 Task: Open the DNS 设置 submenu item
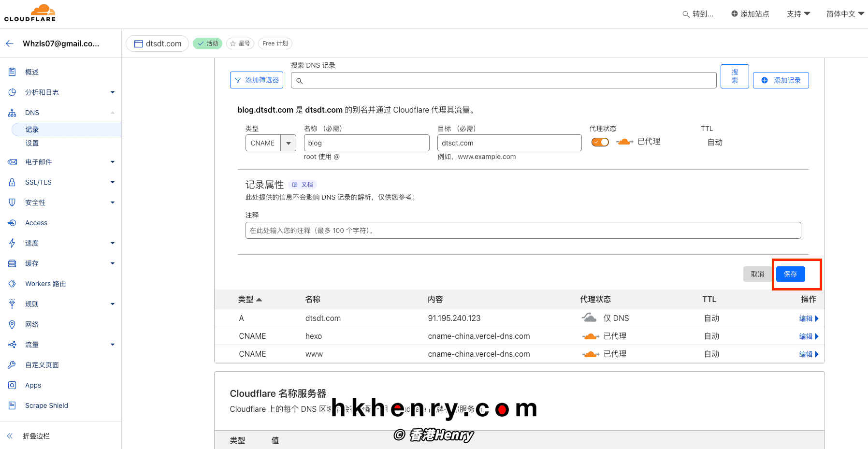coord(32,143)
